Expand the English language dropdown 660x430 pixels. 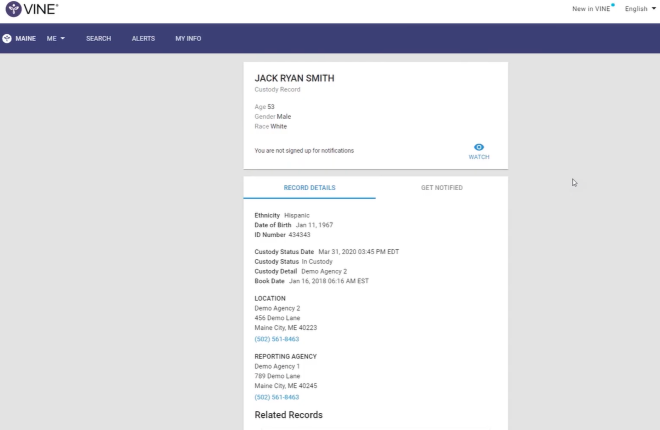coord(640,9)
